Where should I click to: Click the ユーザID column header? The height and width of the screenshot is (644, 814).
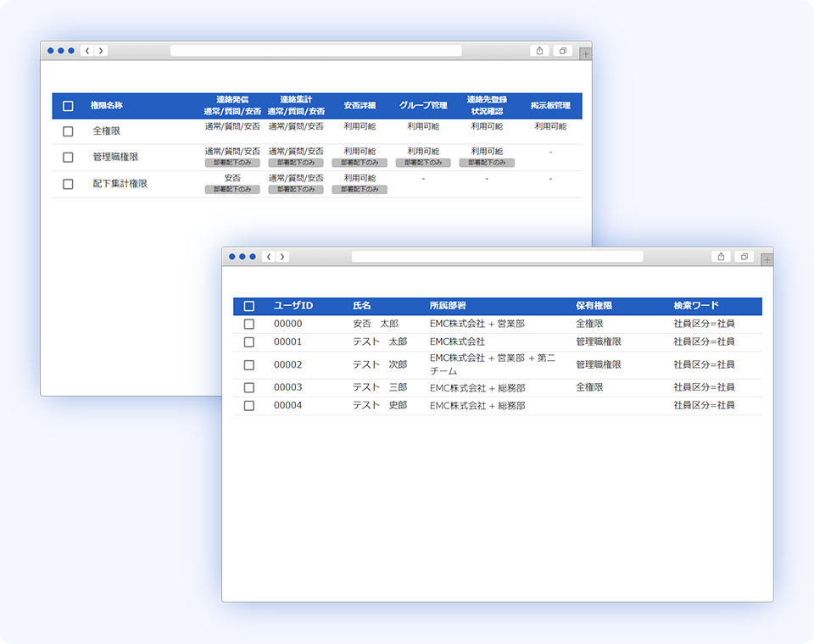point(293,306)
